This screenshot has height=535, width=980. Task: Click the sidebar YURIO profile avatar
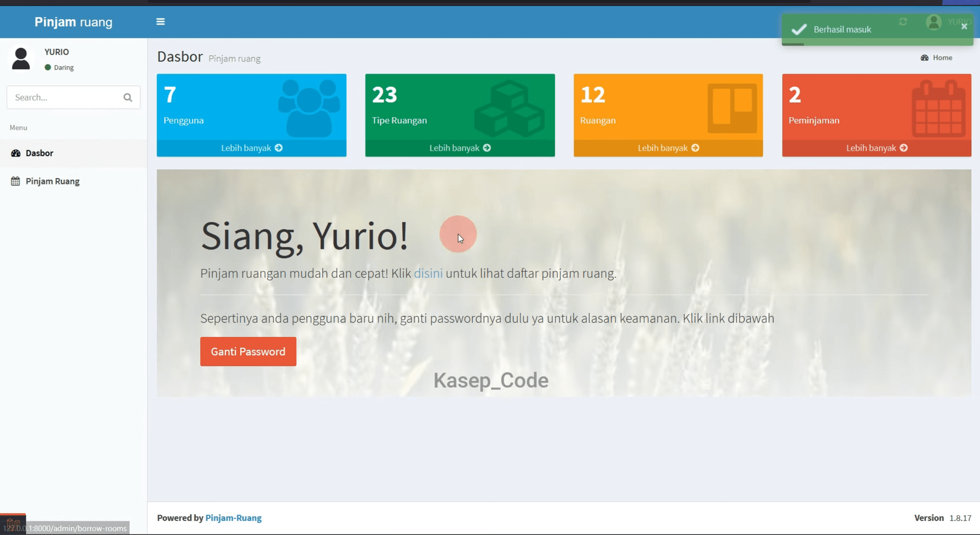[21, 59]
